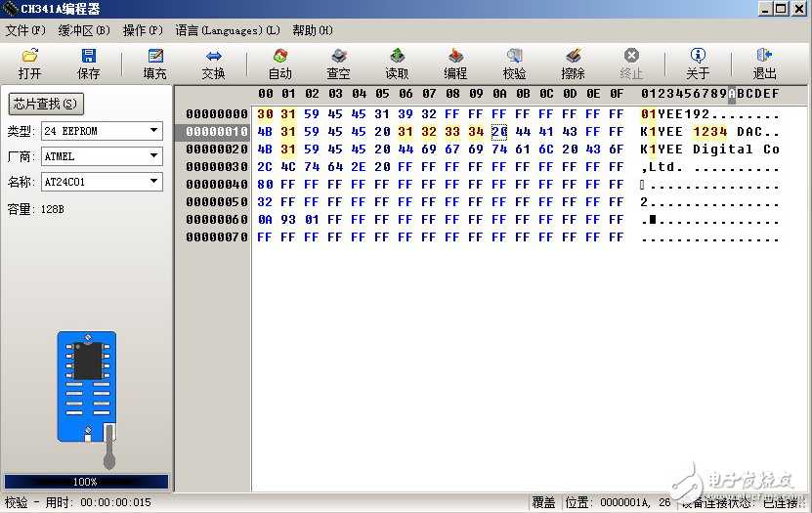Run auto sequence with 自动 icon

click(280, 64)
